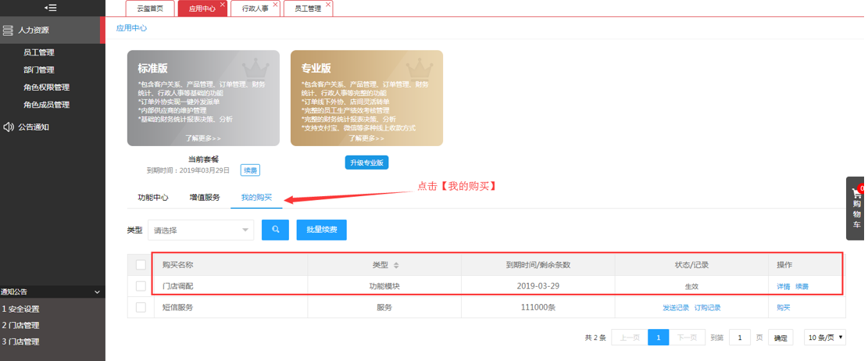
Task: Open the shopping cart icon panel
Action: [856, 195]
